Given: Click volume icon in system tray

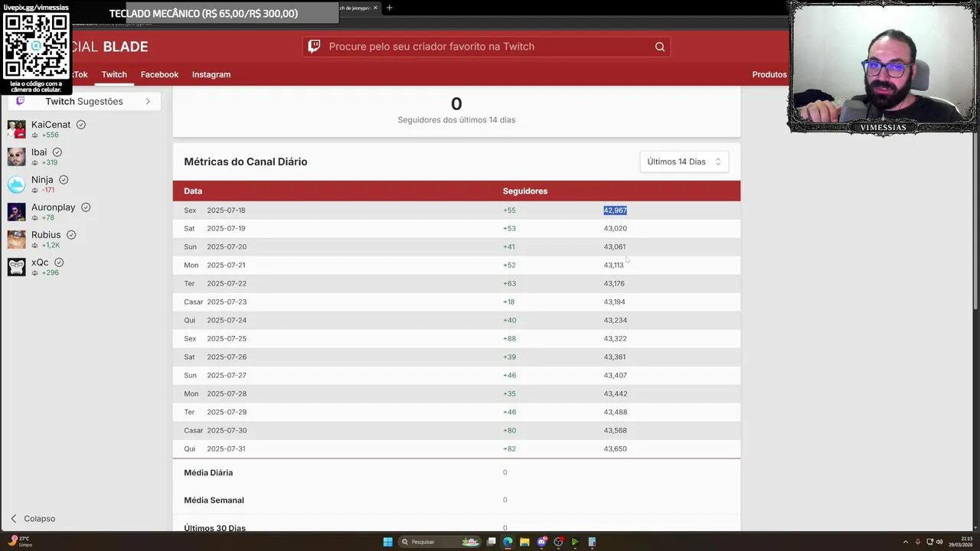Looking at the screenshot, I should coord(939,542).
